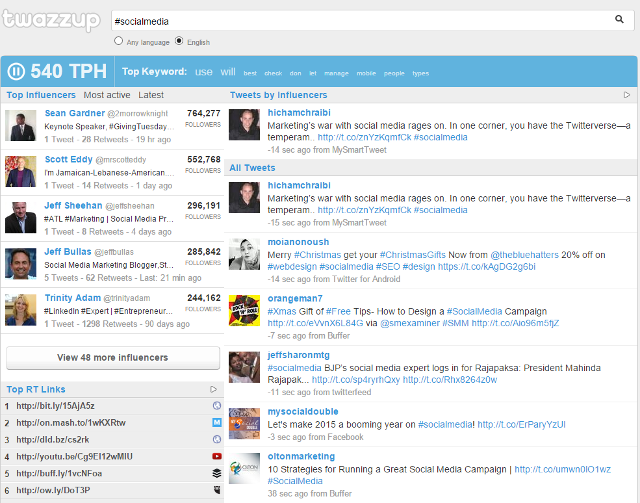Open the orangeman7 username link
640x503 pixels.
[295, 298]
